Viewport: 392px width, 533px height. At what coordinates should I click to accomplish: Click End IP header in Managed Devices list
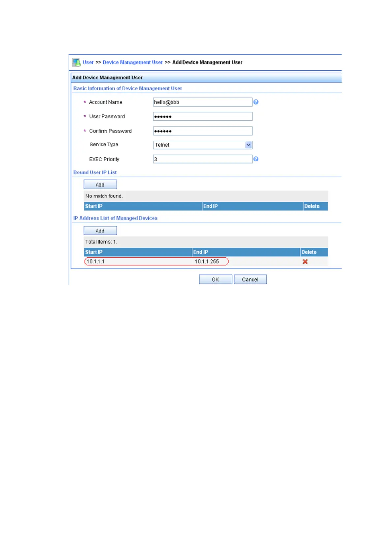click(246, 252)
